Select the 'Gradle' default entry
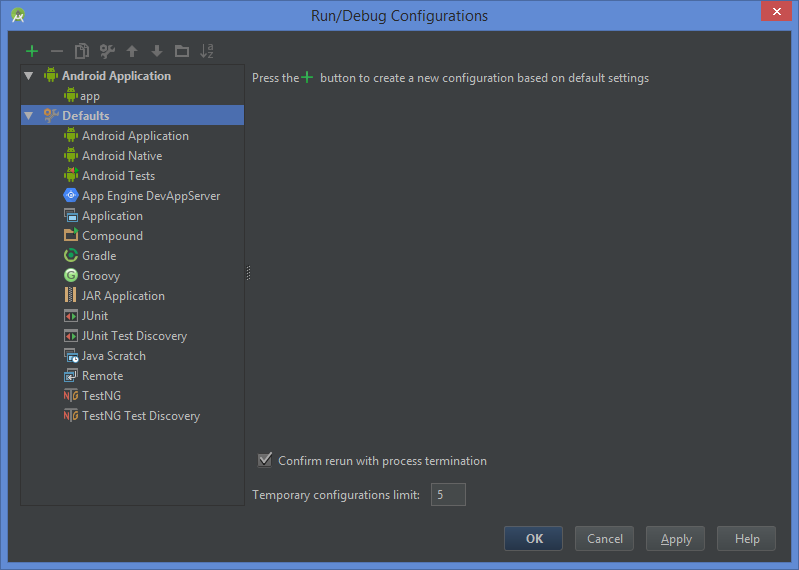The width and height of the screenshot is (799, 570). 99,255
